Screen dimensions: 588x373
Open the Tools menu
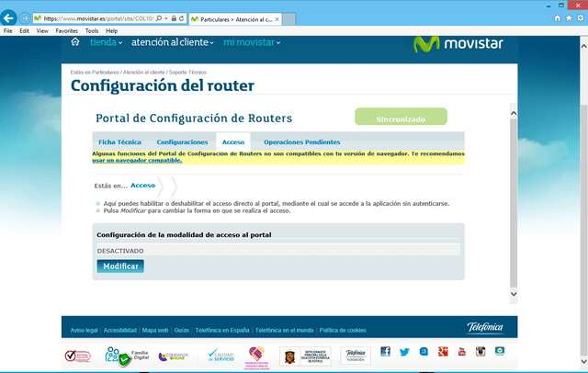(x=92, y=30)
